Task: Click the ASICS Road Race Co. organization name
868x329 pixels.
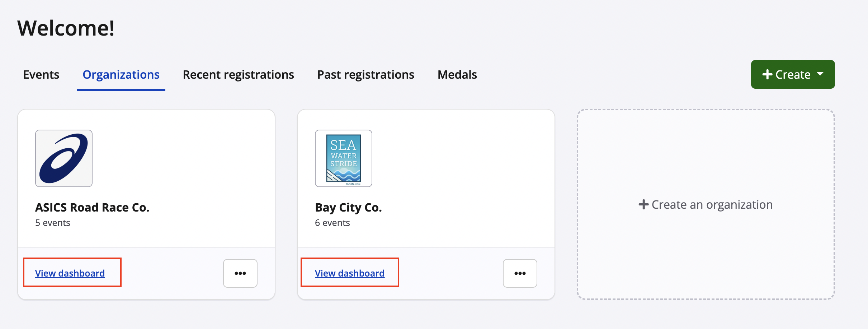Action: tap(92, 207)
